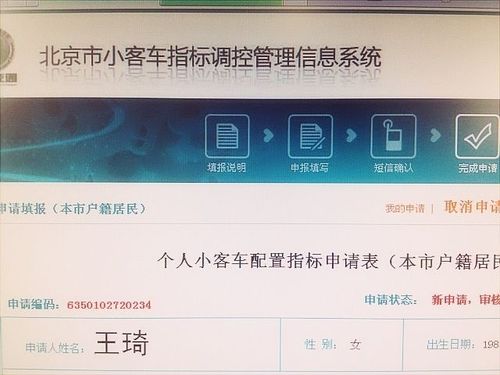Click the 取消申请 link
The image size is (500, 375).
point(471,207)
